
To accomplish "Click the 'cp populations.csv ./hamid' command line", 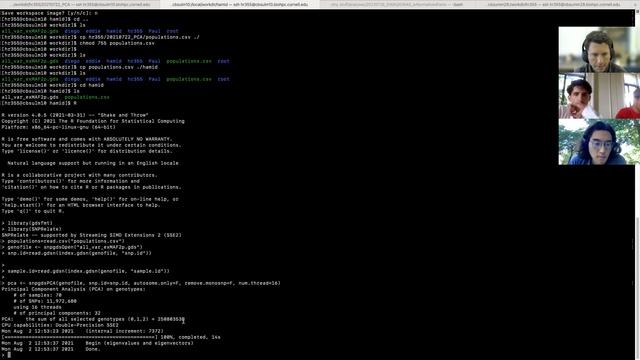I will [x=79, y=67].
